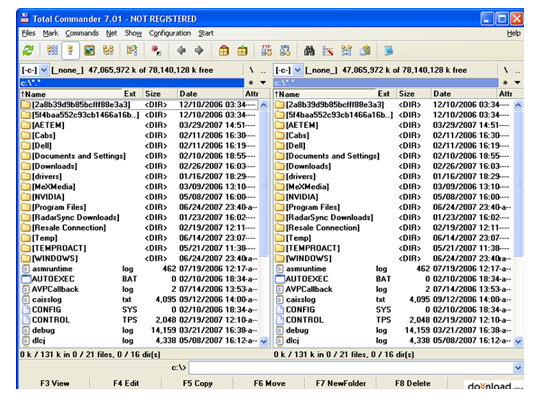
Task: Click the green Reread source refresh icon
Action: 28,51
